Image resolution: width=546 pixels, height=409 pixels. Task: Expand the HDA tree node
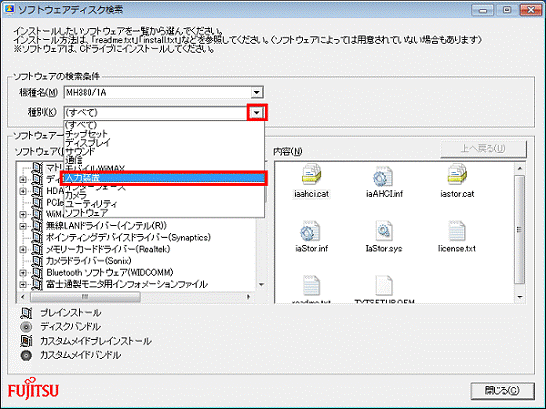tap(23, 191)
